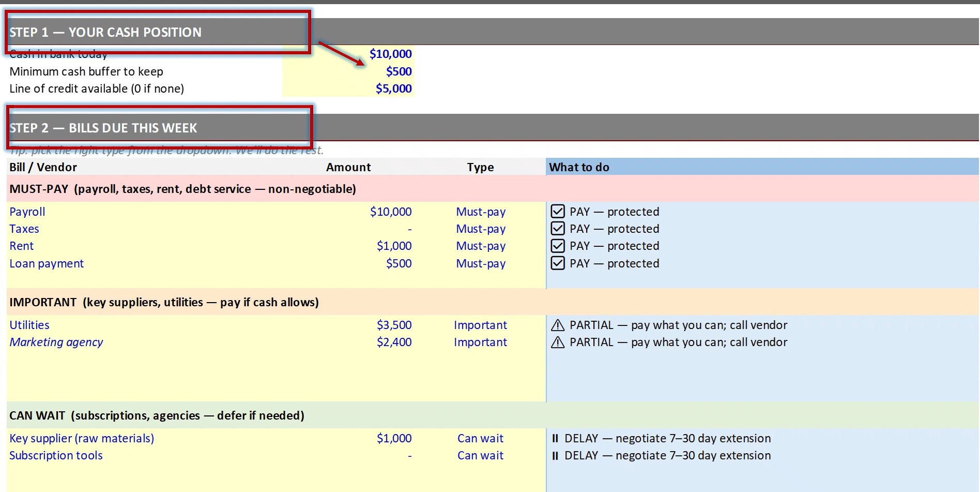This screenshot has width=980, height=492.
Task: Open the Rent Type dropdown cell
Action: point(481,246)
